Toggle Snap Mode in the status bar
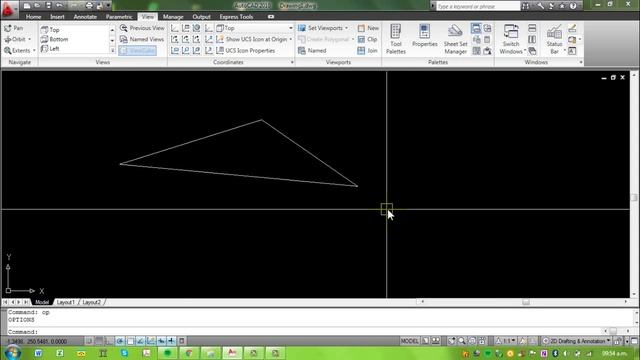This screenshot has width=640, height=360. (x=89, y=341)
